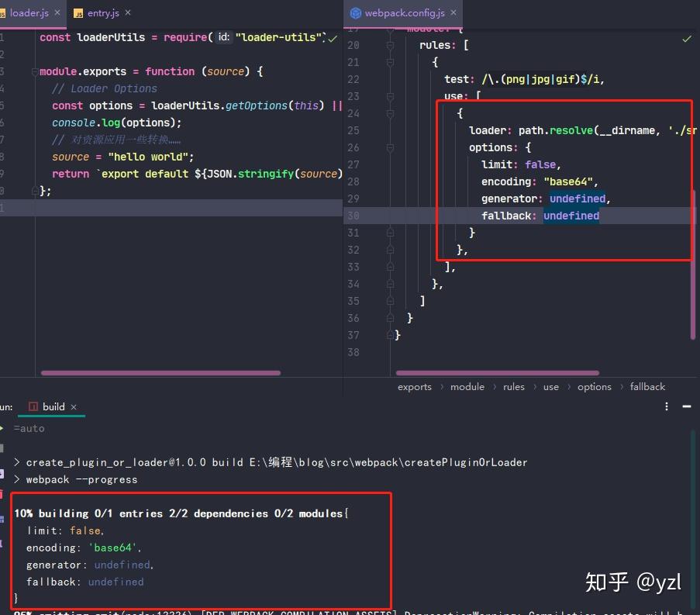Collapse the loader object at line 24

[x=390, y=114]
